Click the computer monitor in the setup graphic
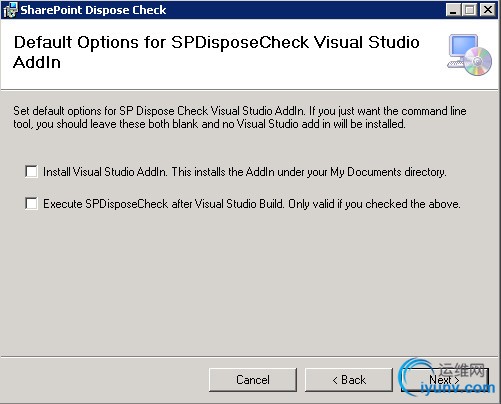The image size is (501, 404). 463,47
